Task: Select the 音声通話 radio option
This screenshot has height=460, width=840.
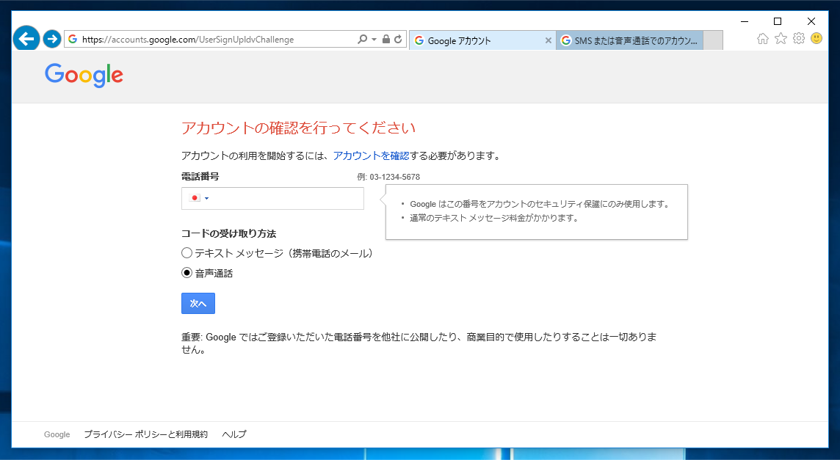Action: (x=186, y=273)
